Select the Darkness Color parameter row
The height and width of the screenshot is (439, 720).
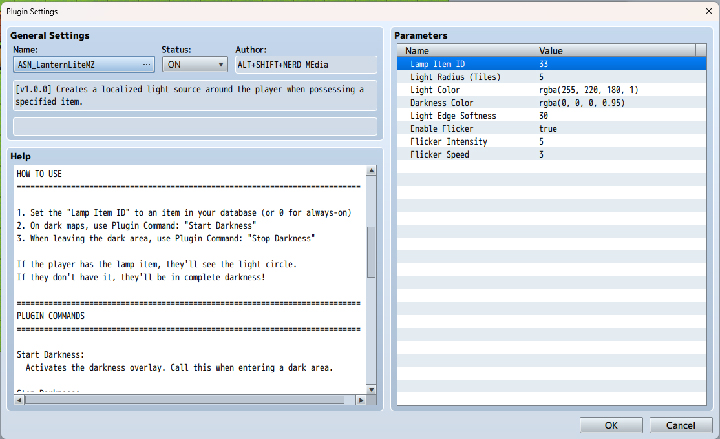tap(551, 102)
